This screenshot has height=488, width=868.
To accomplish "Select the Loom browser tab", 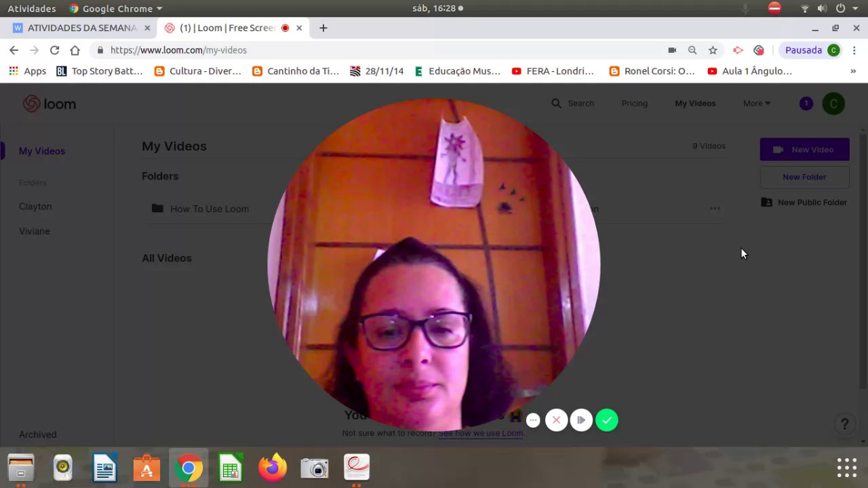I will pos(228,28).
